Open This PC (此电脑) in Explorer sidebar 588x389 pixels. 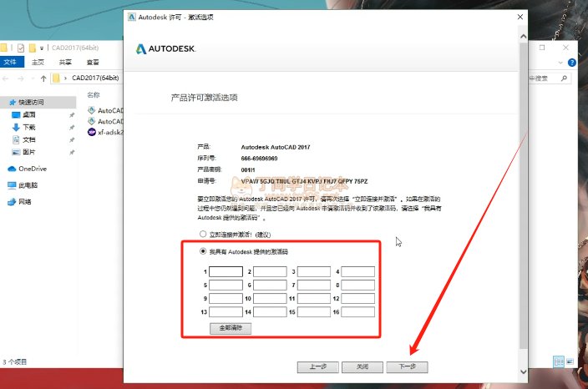click(28, 185)
